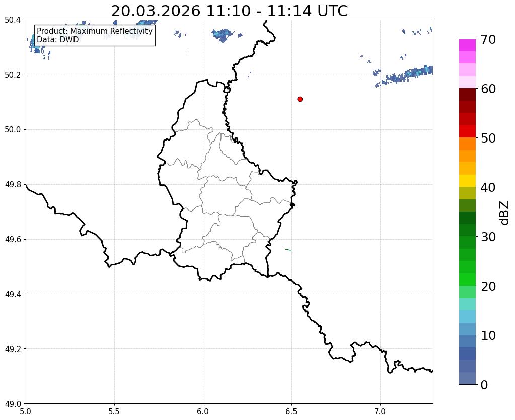515x420 pixels.
Task: Click latitude tick label 50.2
Action: tap(13, 75)
